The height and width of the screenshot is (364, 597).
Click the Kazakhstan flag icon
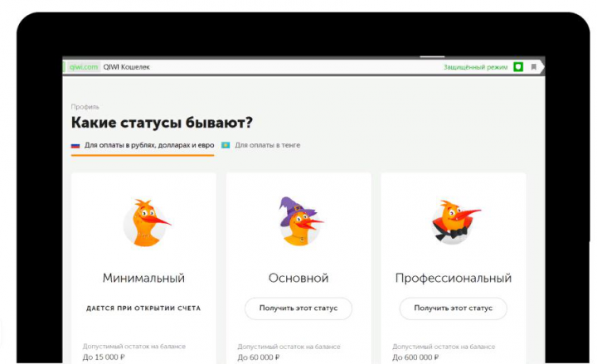tap(226, 145)
